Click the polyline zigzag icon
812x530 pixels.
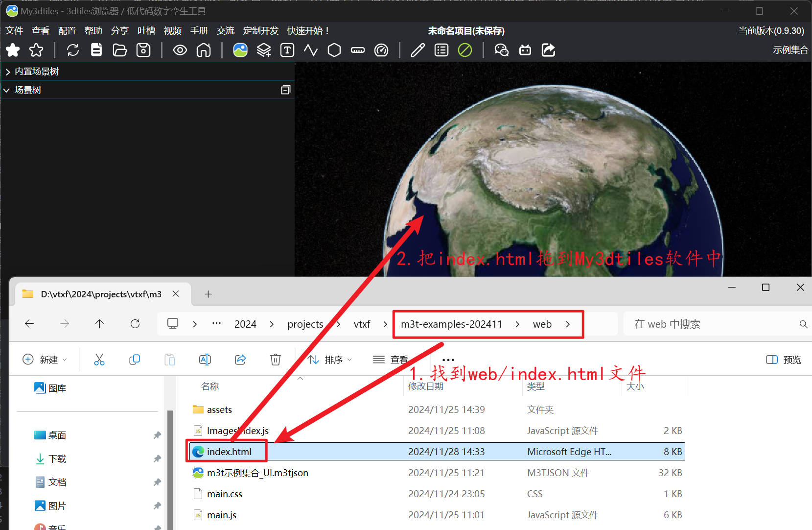[311, 50]
